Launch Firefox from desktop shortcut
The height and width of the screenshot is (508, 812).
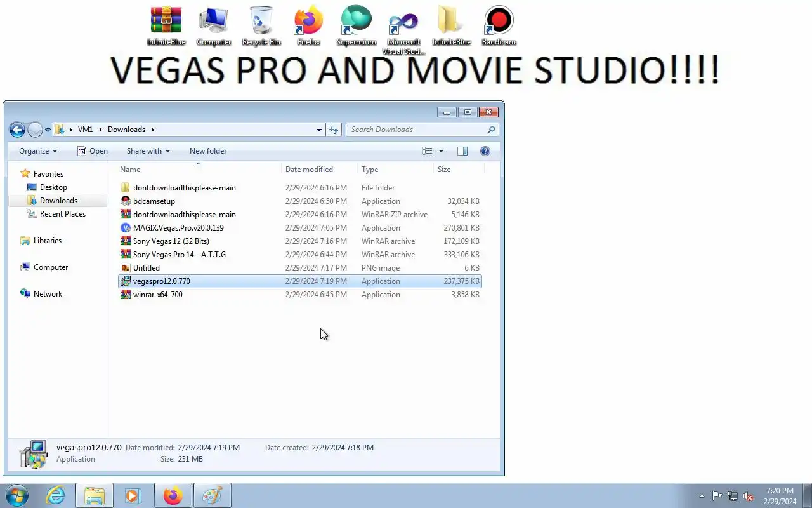309,26
